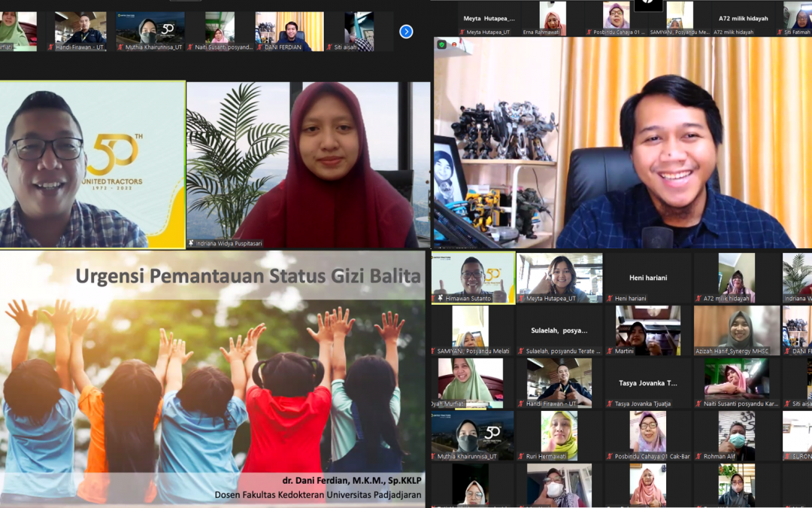Select the large video of Indriana Widya Puspitasari
Image resolution: width=812 pixels, height=508 pixels.
pyautogui.click(x=309, y=165)
